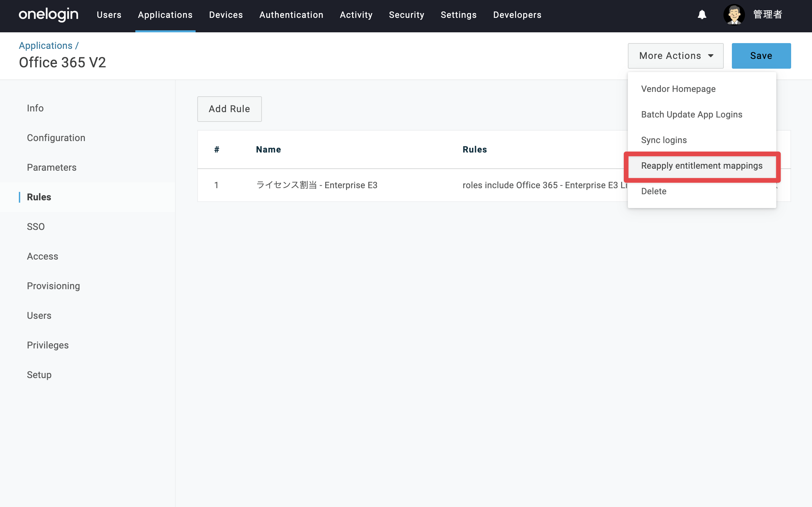Click row number 1 cell

(216, 185)
